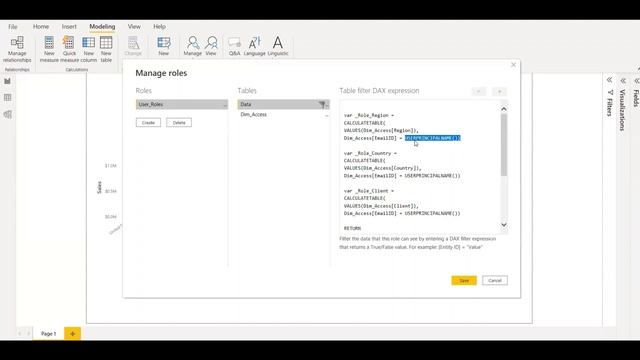The height and width of the screenshot is (360, 640).
Task: Click the Delete role button
Action: click(179, 122)
